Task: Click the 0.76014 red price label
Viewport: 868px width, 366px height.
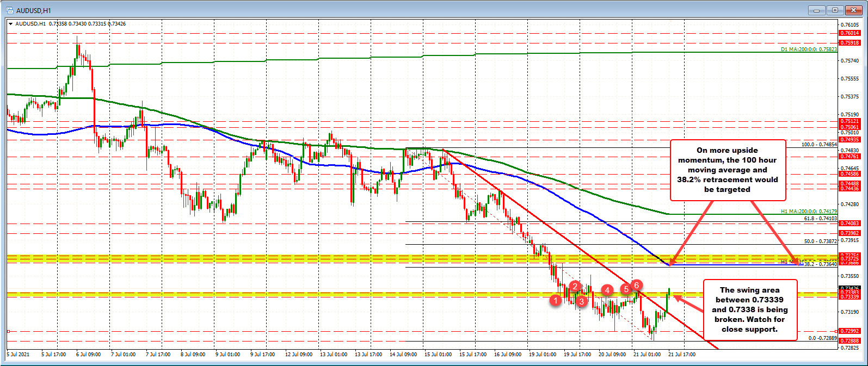Action: click(849, 33)
